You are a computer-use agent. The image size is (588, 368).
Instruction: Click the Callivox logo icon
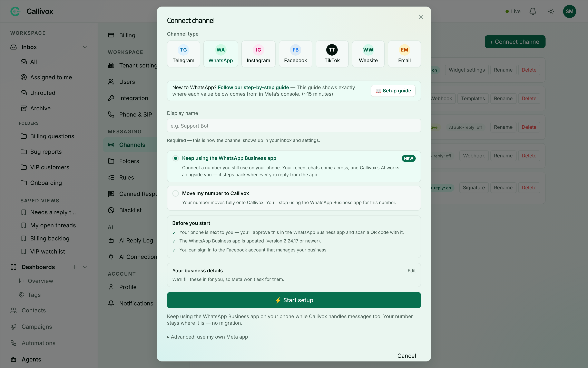point(15,11)
